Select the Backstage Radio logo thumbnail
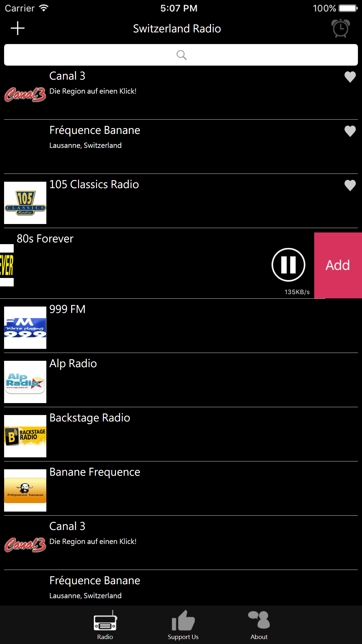This screenshot has height=644, width=362. [25, 436]
